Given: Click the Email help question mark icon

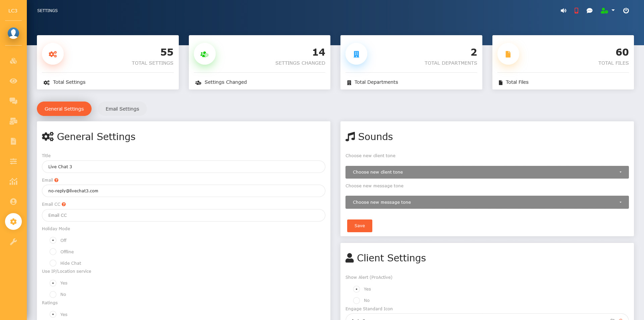Looking at the screenshot, I should (x=56, y=180).
